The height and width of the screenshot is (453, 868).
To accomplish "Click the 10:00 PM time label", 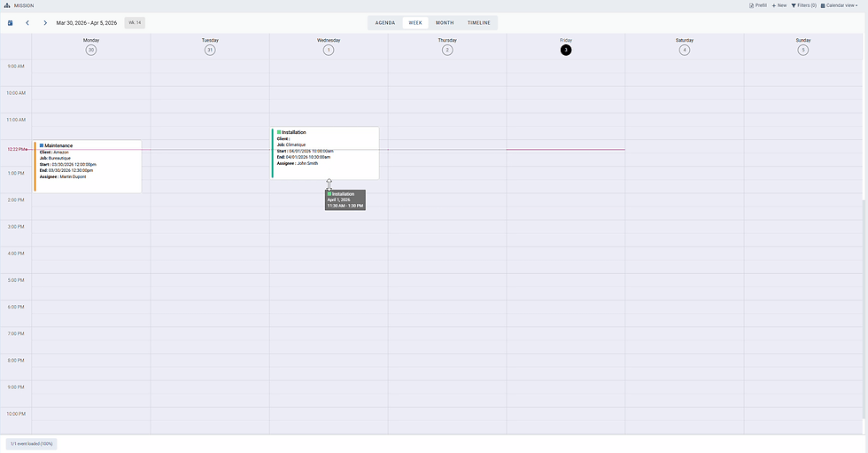I will click(x=16, y=414).
